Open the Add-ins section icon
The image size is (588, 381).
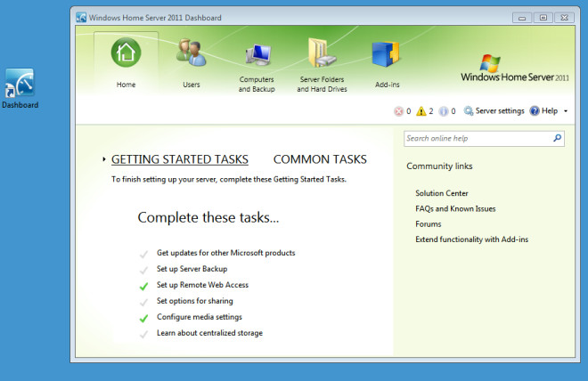tap(386, 54)
